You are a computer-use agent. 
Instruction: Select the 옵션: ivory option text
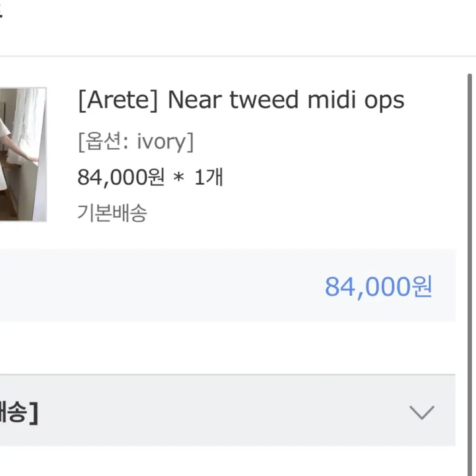pos(136,142)
